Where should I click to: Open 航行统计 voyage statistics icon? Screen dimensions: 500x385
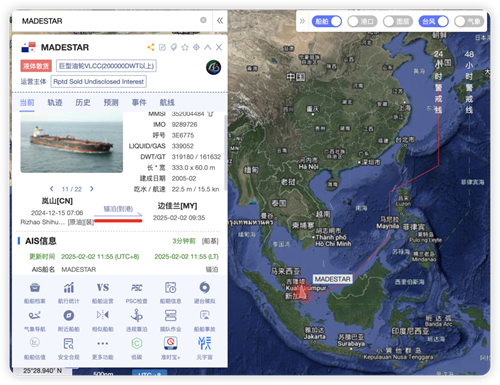pos(69,288)
